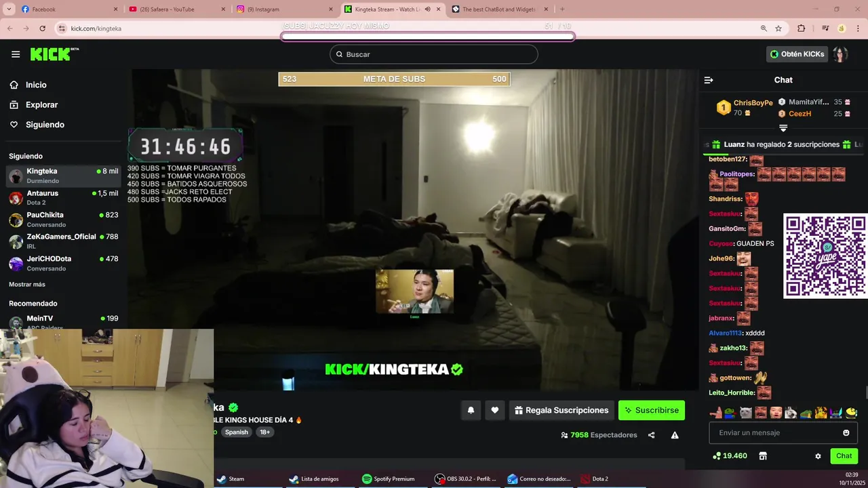868x488 pixels.
Task: Select the Kingteka channel in the following list
Action: point(63,176)
